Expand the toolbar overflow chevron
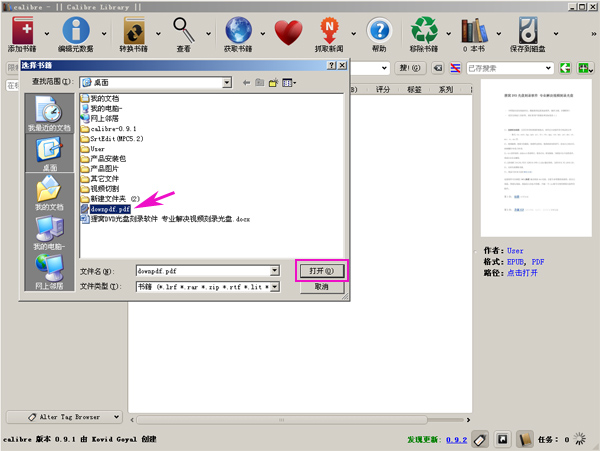The image size is (600, 451). 593,34
